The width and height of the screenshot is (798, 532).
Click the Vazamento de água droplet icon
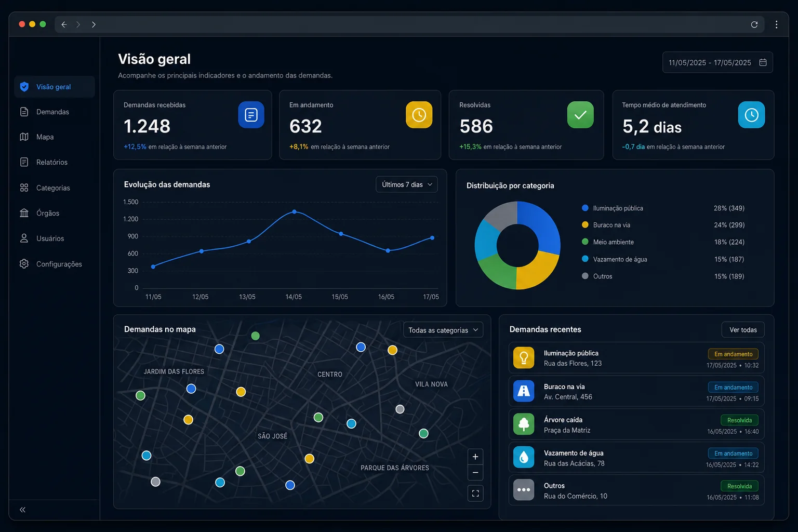coord(524,457)
